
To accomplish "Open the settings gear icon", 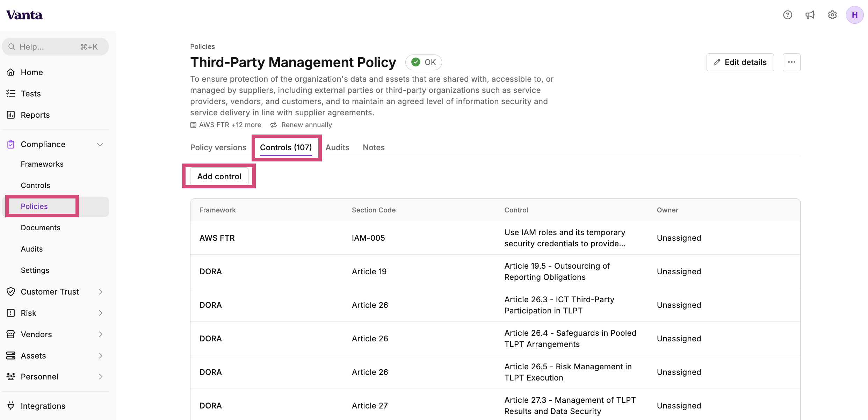I will (832, 15).
